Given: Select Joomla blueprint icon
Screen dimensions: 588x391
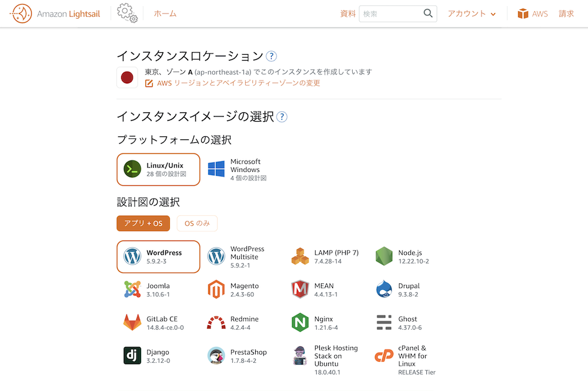Looking at the screenshot, I should 132,289.
